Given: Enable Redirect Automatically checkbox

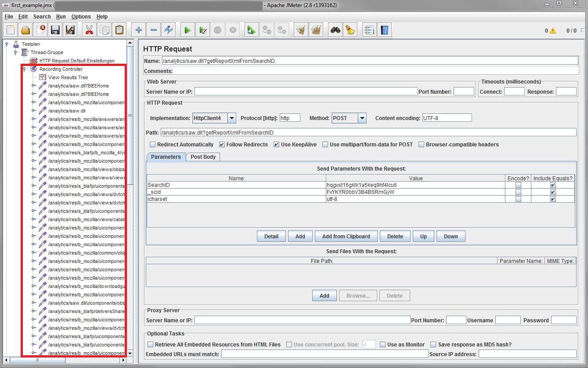Looking at the screenshot, I should click(152, 144).
